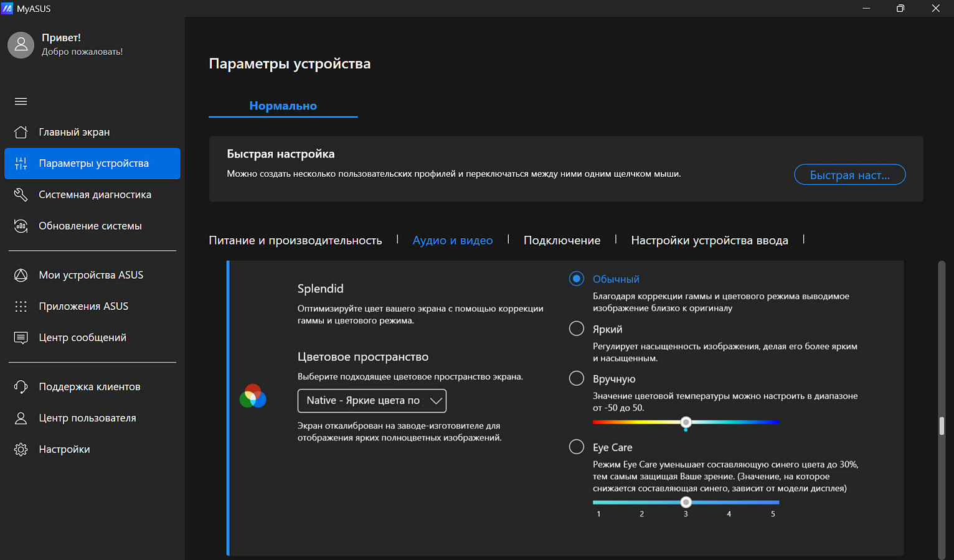
Task: Click the person icon for Центр пользователя
Action: 21,418
